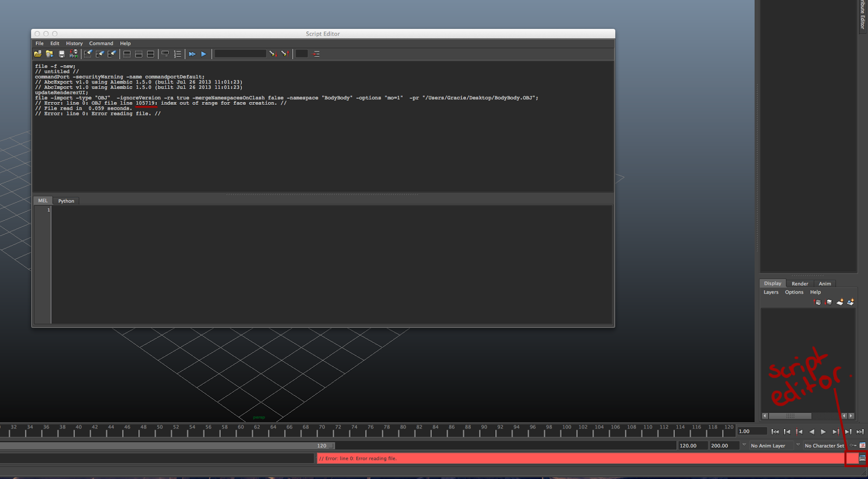The width and height of the screenshot is (868, 479).
Task: Click animation end time field 200.00
Action: pyautogui.click(x=724, y=445)
